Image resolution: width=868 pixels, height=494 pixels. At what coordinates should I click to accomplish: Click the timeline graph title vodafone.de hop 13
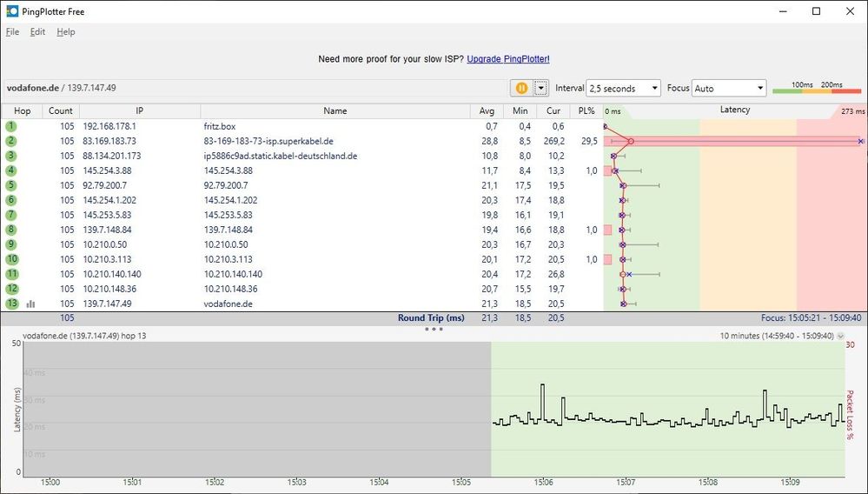click(x=84, y=336)
